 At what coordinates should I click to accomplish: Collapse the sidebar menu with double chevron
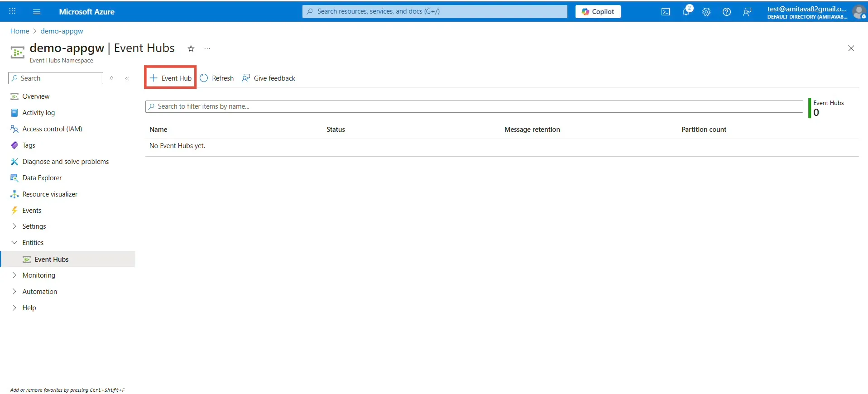[x=127, y=78]
